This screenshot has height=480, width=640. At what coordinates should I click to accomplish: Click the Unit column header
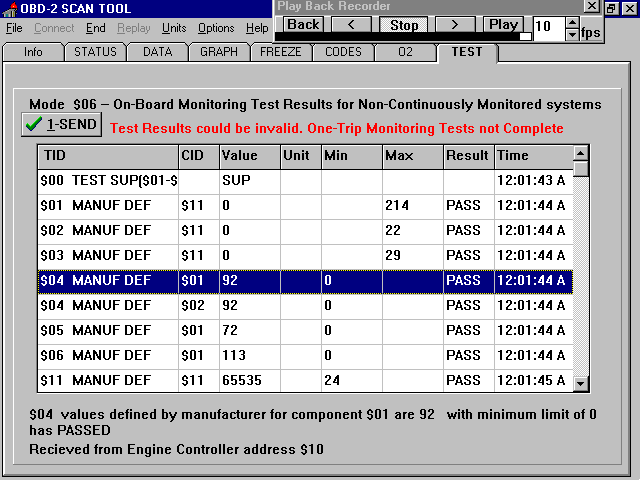click(x=301, y=156)
